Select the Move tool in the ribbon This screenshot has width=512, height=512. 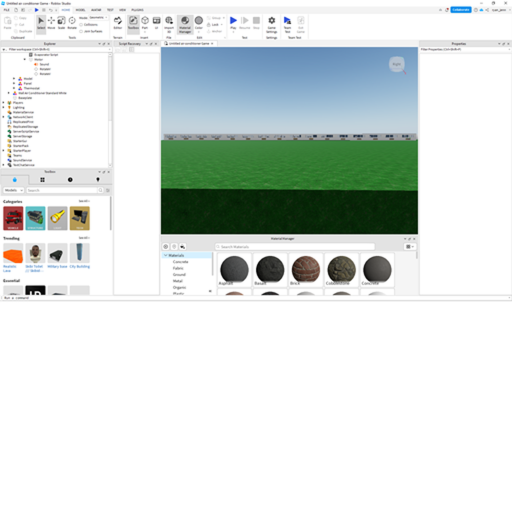pos(51,23)
